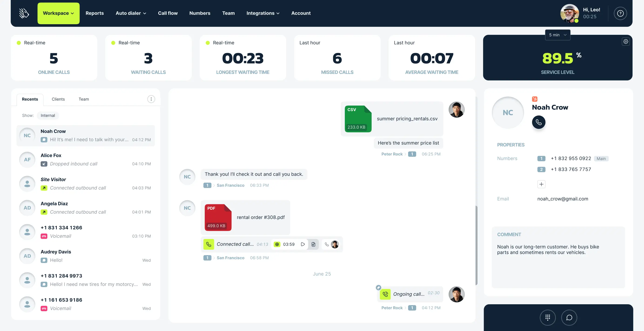Open call transcript document icon

click(313, 244)
